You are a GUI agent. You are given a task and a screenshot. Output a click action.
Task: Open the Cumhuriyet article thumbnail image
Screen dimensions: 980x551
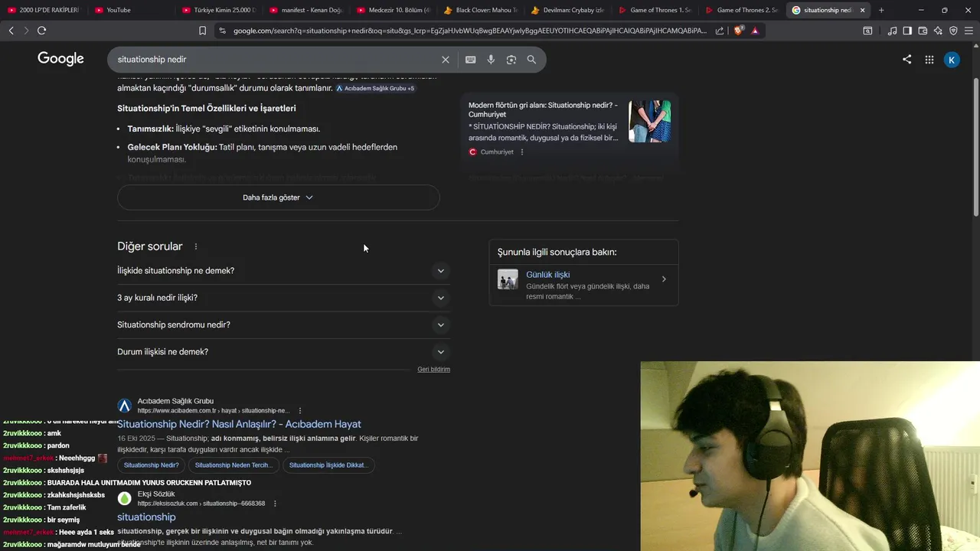(x=650, y=121)
